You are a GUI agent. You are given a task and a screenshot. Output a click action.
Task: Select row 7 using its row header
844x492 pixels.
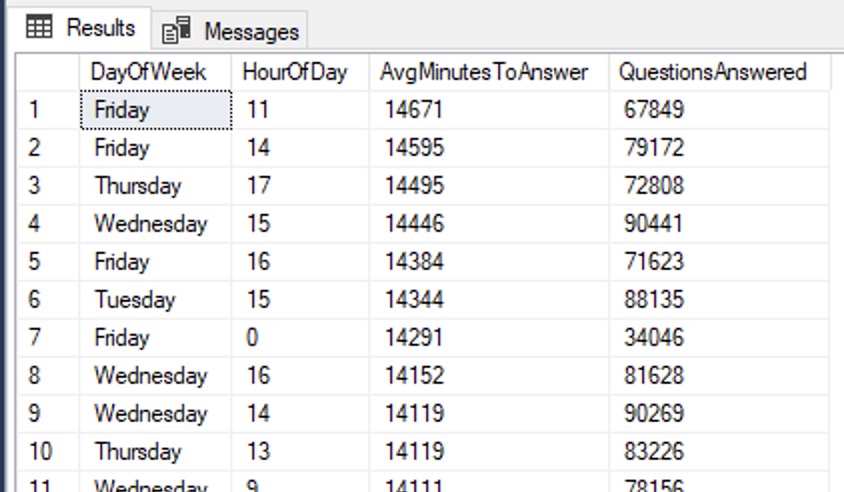[48, 338]
